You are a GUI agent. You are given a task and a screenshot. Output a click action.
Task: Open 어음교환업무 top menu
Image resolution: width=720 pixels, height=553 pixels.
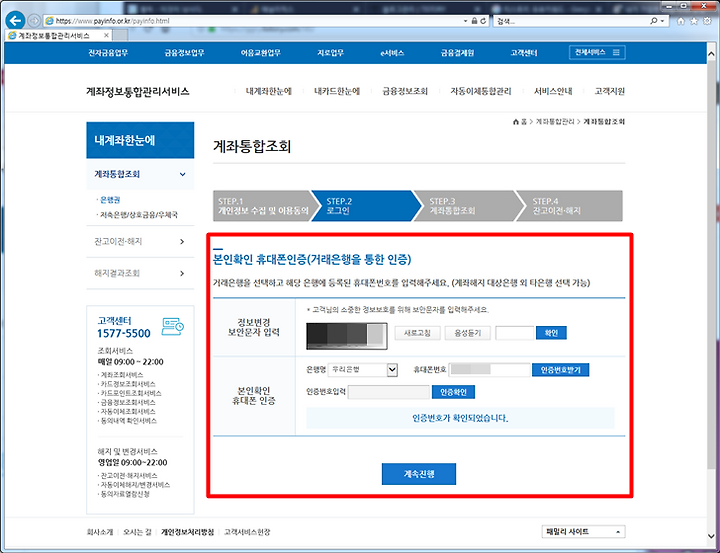click(260, 53)
